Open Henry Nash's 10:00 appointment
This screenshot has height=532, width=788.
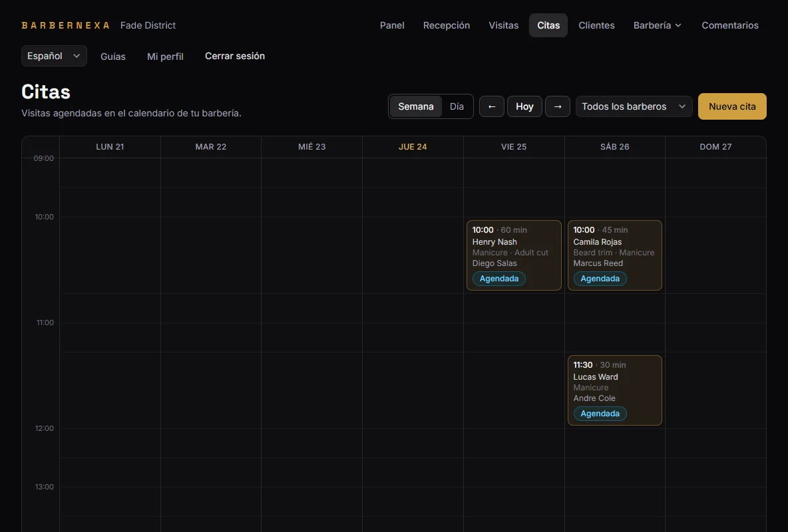(x=514, y=255)
